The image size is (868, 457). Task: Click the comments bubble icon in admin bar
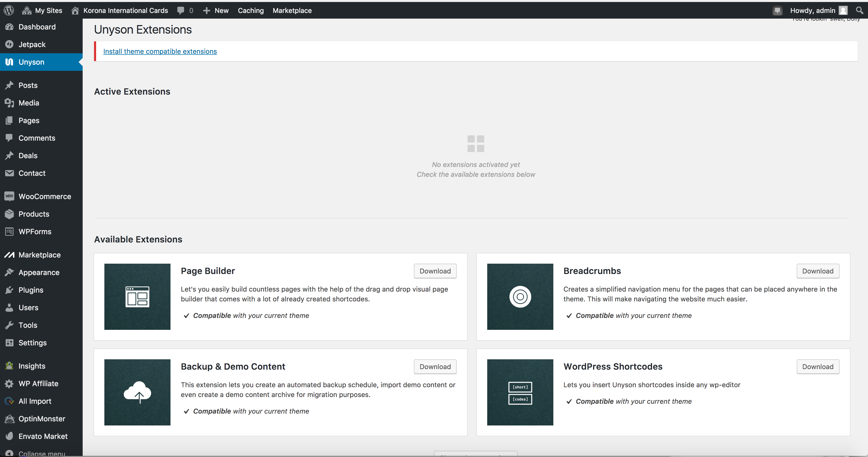coord(181,10)
